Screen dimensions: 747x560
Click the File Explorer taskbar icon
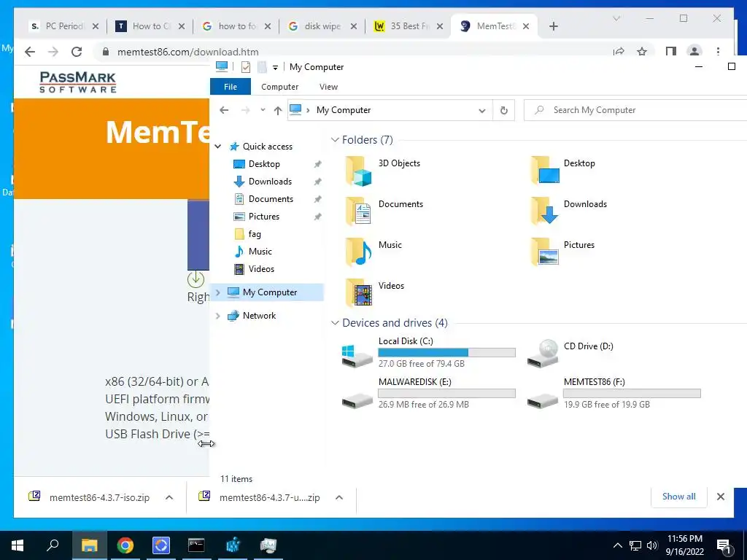pos(89,545)
